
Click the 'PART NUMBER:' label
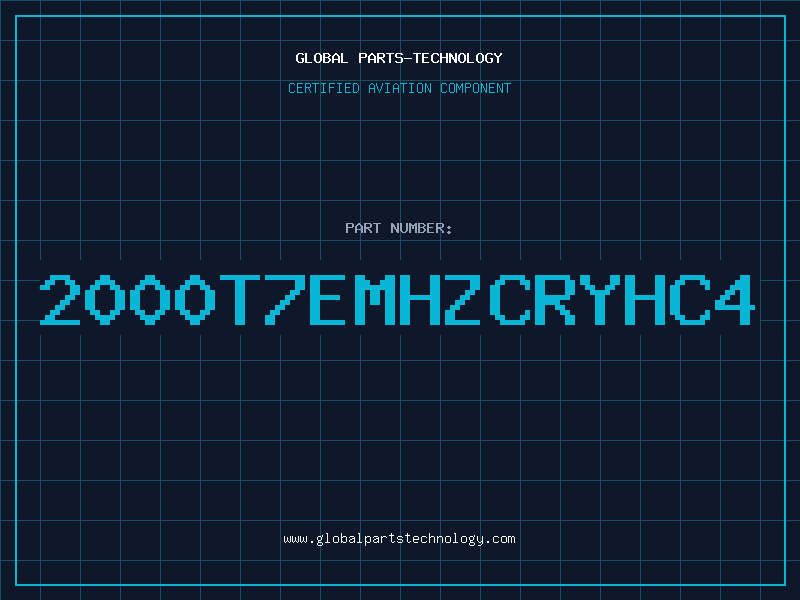[399, 228]
